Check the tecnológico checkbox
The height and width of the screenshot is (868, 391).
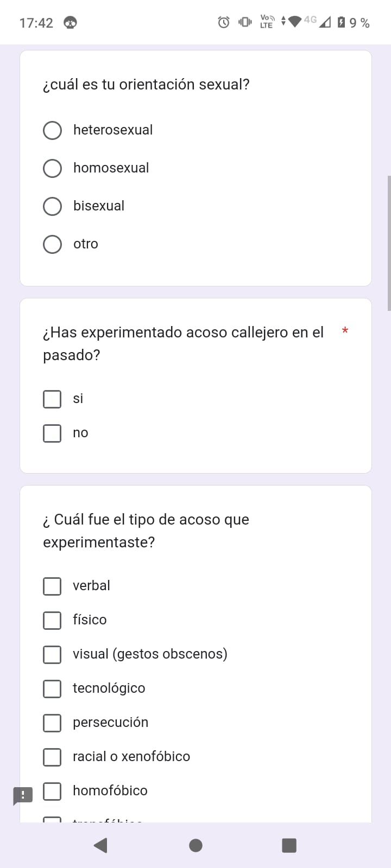click(52, 688)
